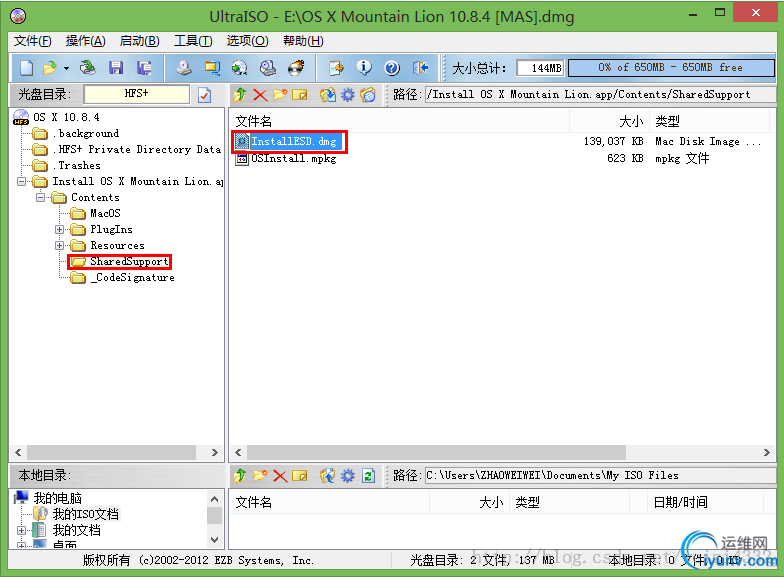The height and width of the screenshot is (577, 784).
Task: Sort disc files by 大小 column
Action: (x=609, y=121)
